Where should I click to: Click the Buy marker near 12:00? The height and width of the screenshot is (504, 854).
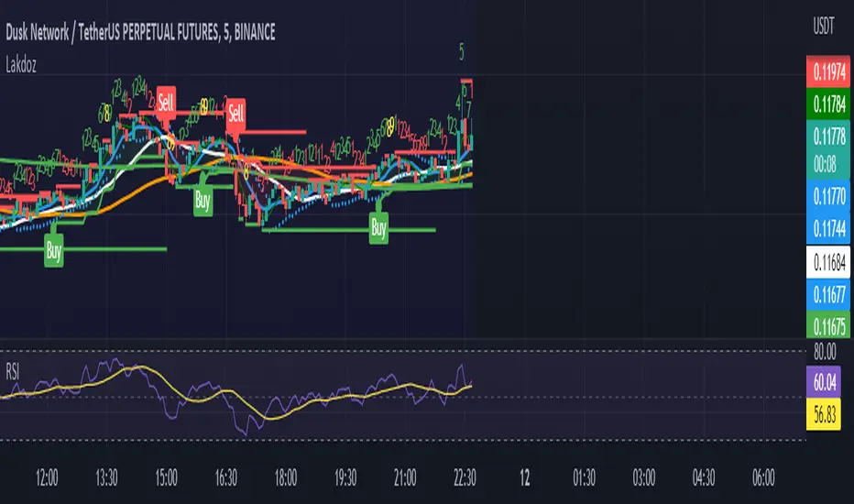pyautogui.click(x=54, y=251)
